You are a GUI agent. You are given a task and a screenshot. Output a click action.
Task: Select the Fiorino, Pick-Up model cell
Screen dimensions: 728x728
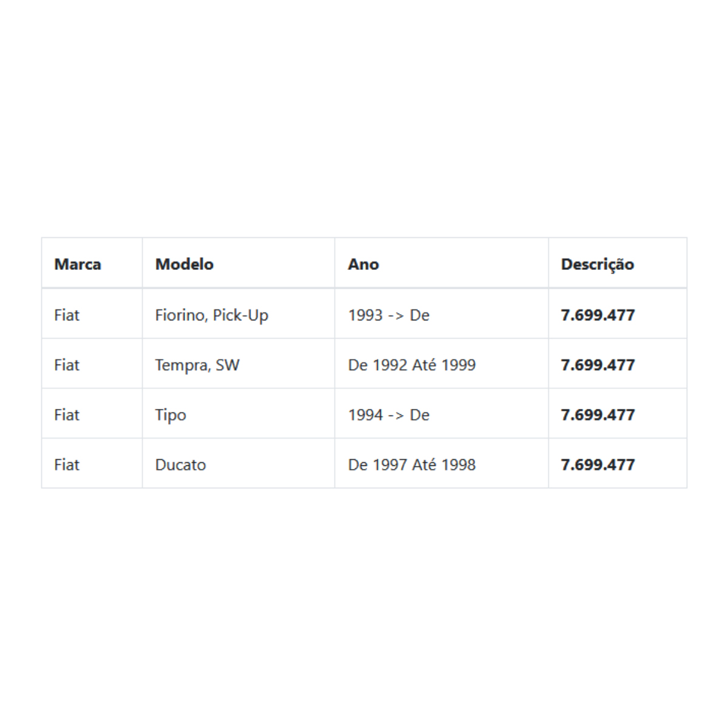click(238, 314)
